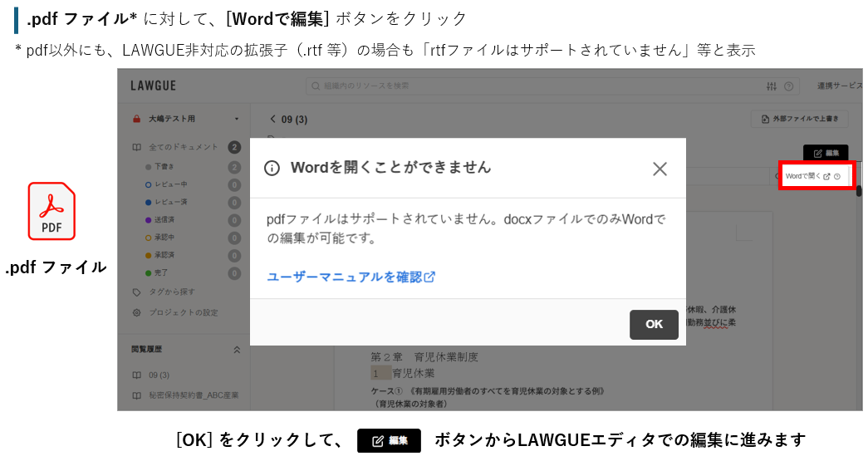This screenshot has height=456, width=868.
Task: Close the dialog with the X button
Action: coord(660,169)
